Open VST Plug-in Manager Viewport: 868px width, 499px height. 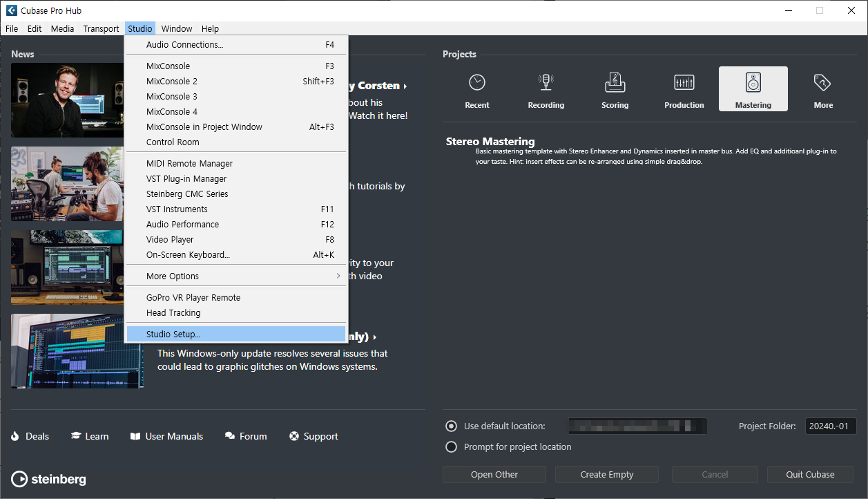pyautogui.click(x=236, y=178)
